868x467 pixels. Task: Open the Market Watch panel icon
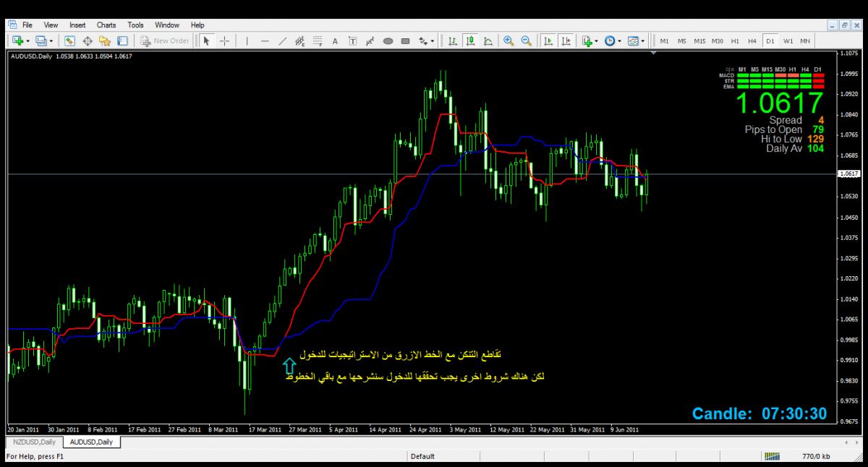pyautogui.click(x=69, y=41)
